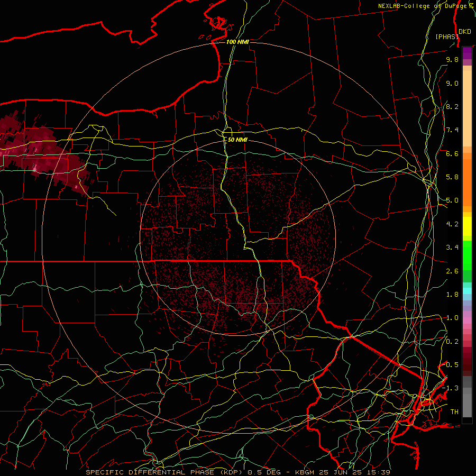Click the 3.4 value on the color scale

[452, 248]
